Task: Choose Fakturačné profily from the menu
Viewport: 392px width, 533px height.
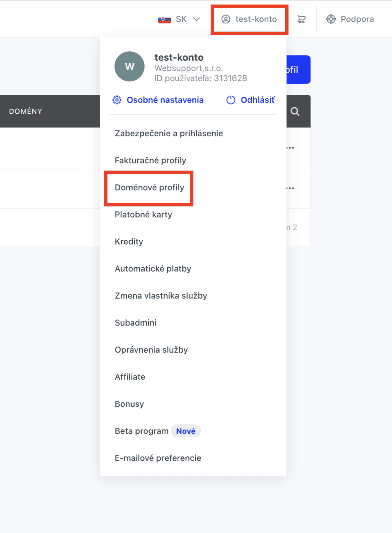Action: [150, 160]
